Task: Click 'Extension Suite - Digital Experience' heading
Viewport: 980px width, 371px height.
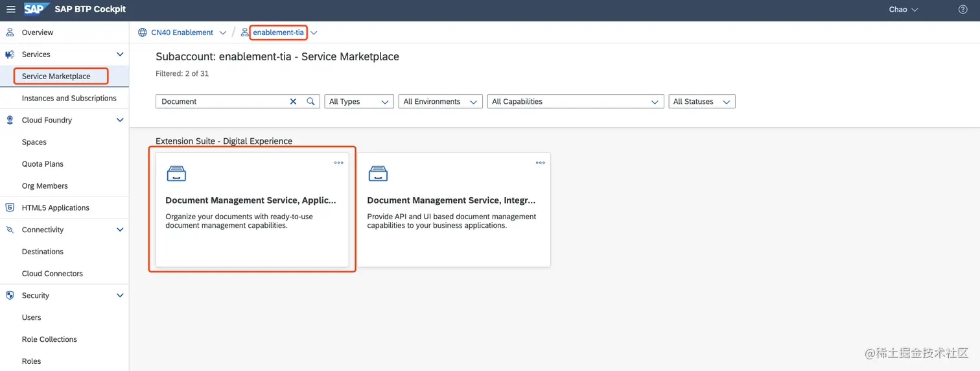Action: (x=224, y=141)
